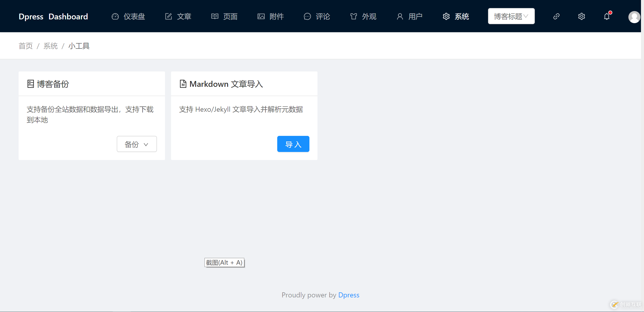Screen dimensions: 644x312
Task: Click the blue 导入 button
Action: (293, 144)
